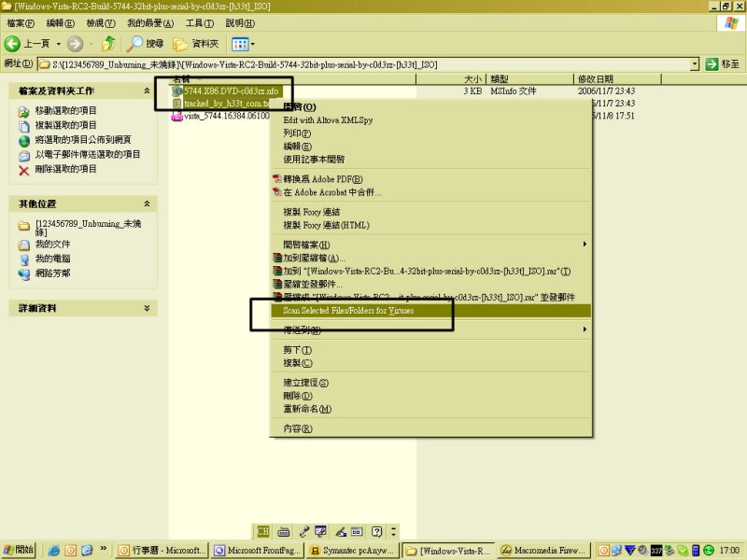Click the 移至 go arrow button
This screenshot has height=560, width=747.
tap(722, 63)
